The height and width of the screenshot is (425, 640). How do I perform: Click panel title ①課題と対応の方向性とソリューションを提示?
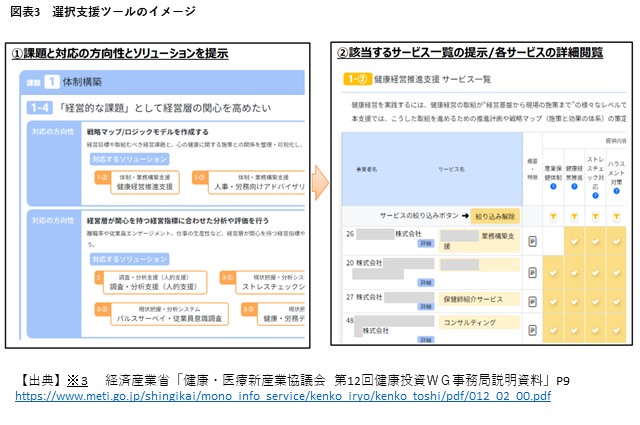120,53
